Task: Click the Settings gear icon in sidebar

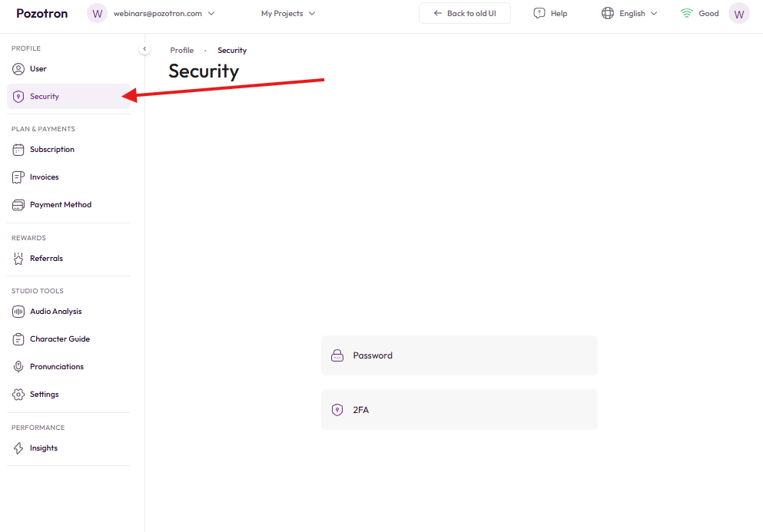Action: click(x=18, y=395)
